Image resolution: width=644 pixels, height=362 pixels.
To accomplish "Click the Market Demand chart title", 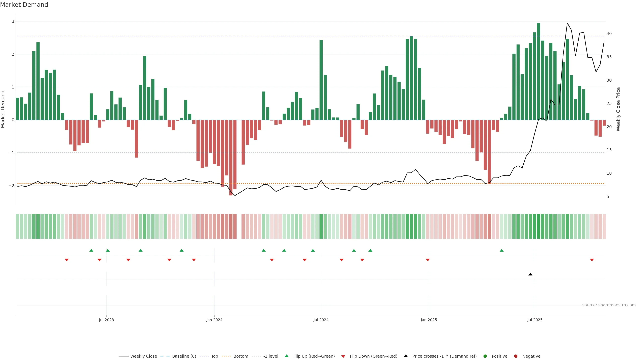I will click(24, 5).
